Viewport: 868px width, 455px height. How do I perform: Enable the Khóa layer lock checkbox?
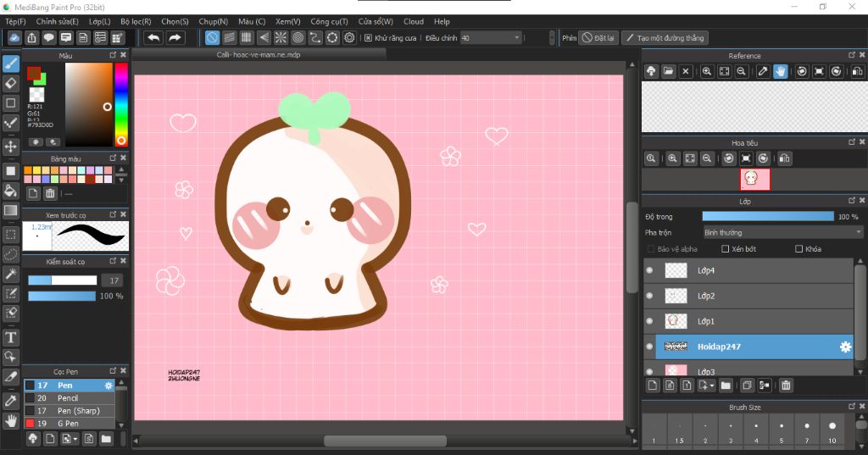click(x=799, y=249)
